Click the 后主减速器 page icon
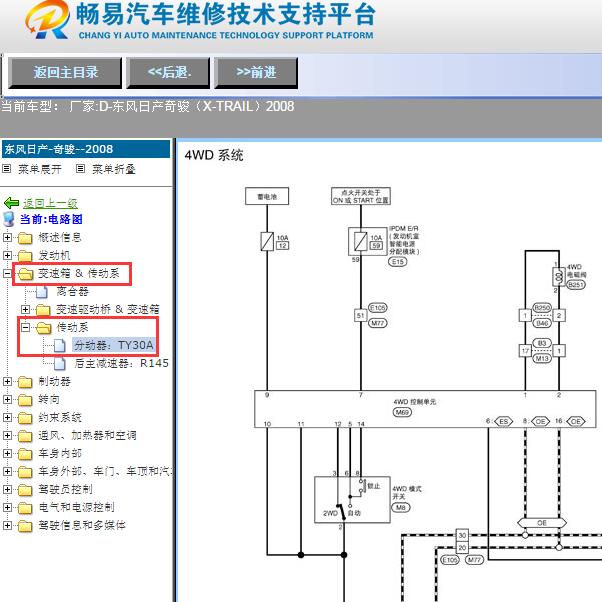 point(60,364)
